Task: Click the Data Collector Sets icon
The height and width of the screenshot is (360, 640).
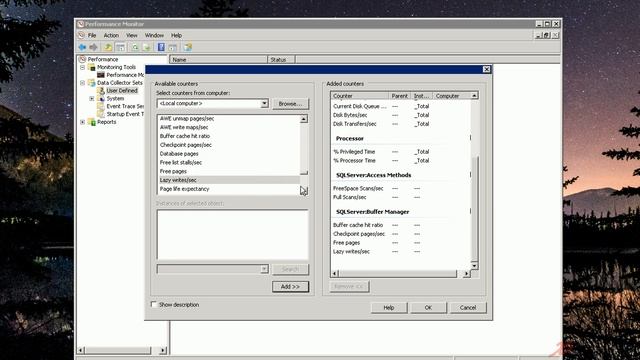Action: click(92, 83)
